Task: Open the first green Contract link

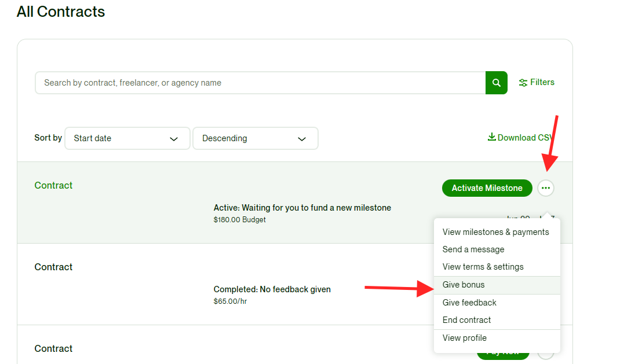Action: (53, 185)
